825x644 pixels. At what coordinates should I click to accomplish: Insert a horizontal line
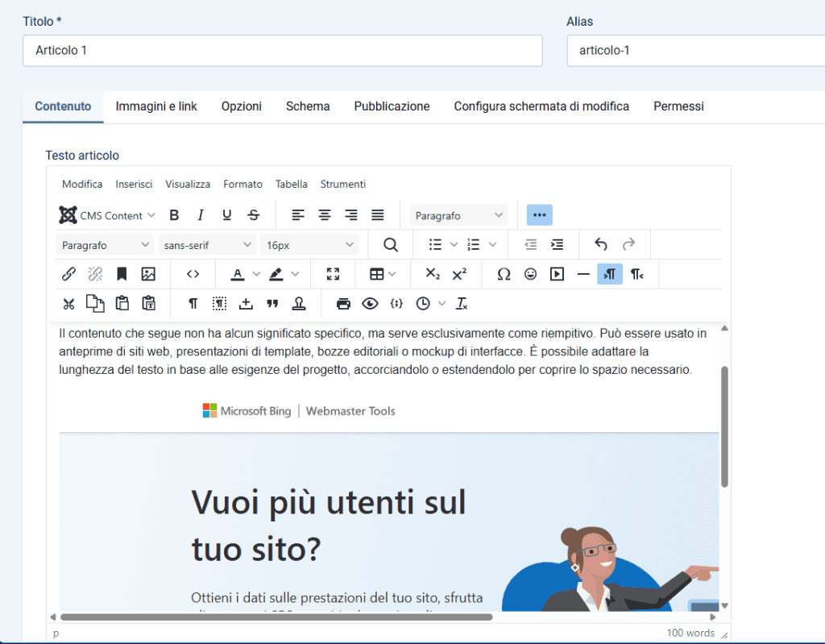coord(584,274)
